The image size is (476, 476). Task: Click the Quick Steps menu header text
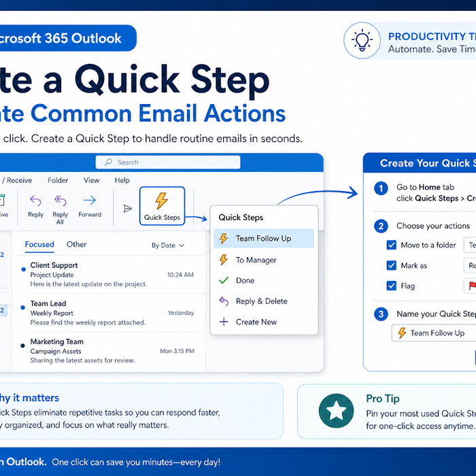241,218
